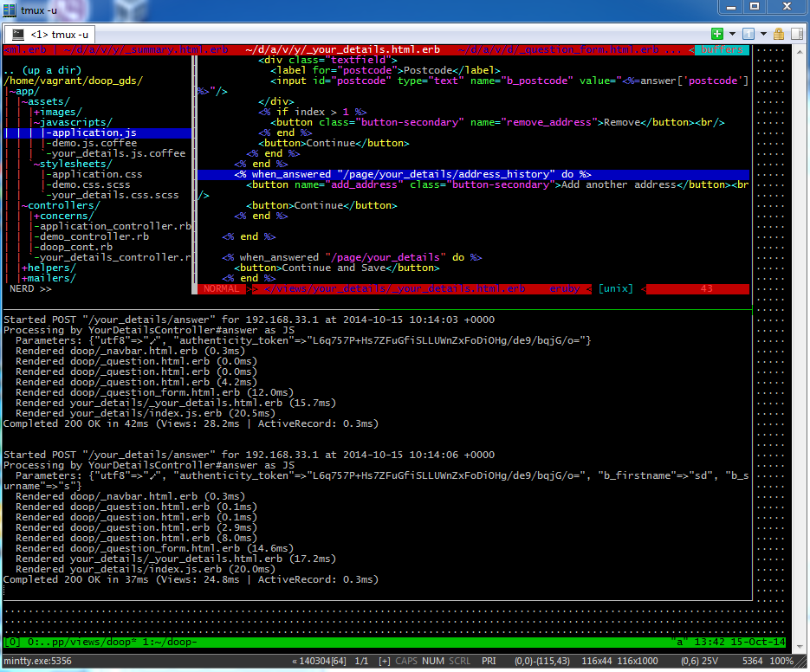This screenshot has height=672, width=810.
Task: Select console number 1 icon on the toolbar
Action: pos(748,34)
